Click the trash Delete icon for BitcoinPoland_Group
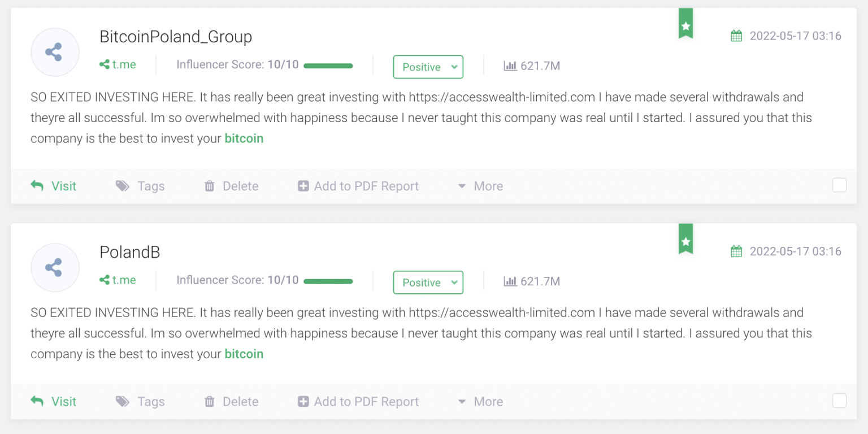The width and height of the screenshot is (868, 434). point(210,185)
